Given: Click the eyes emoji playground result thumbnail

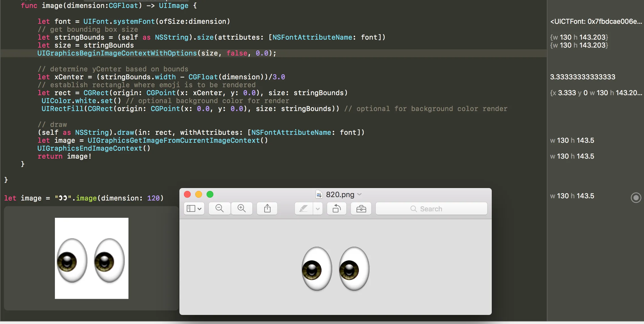Looking at the screenshot, I should (x=91, y=258).
